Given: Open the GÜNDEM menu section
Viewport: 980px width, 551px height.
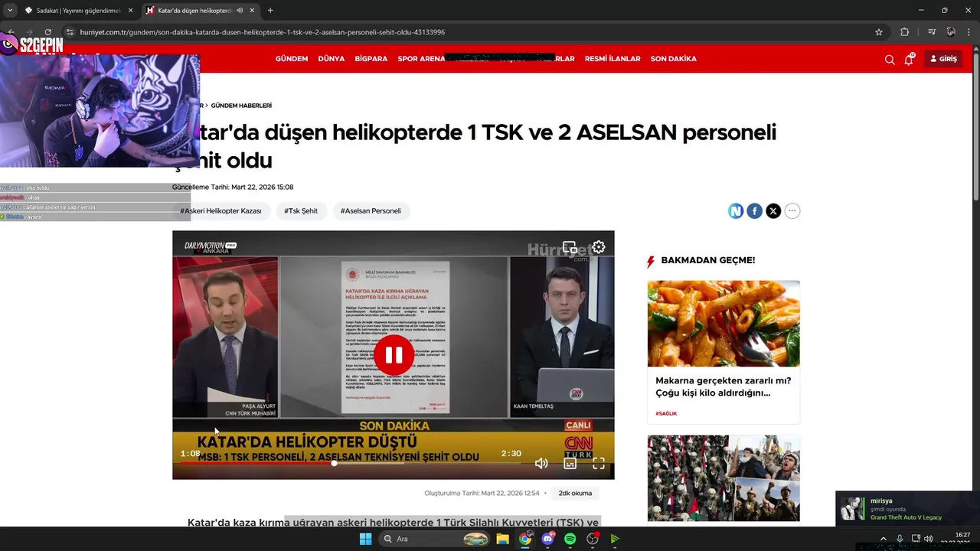Looking at the screenshot, I should [292, 59].
